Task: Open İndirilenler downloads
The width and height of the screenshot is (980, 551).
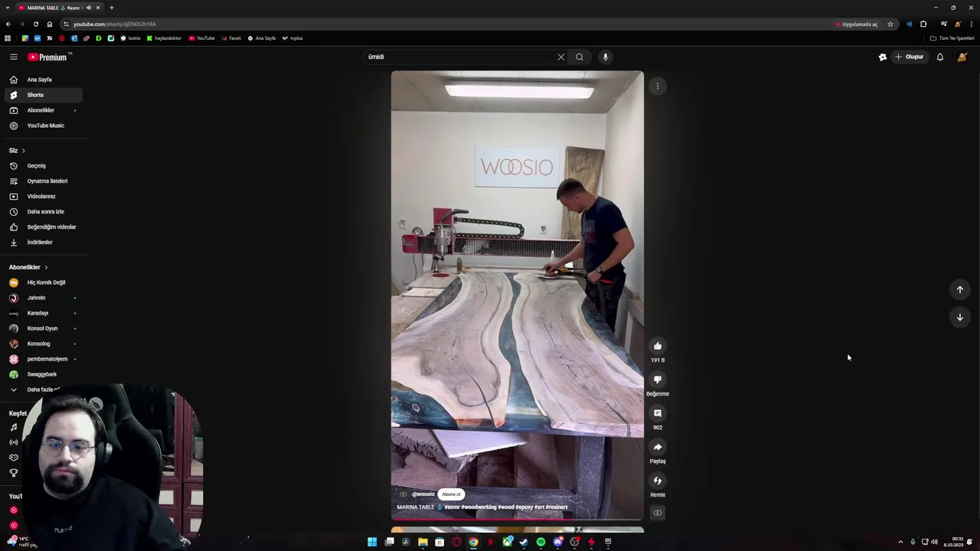Action: (43, 242)
